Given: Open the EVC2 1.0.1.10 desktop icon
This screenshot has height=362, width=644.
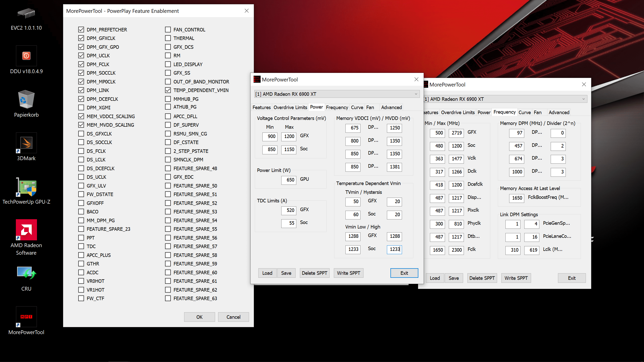Looking at the screenshot, I should tap(26, 14).
